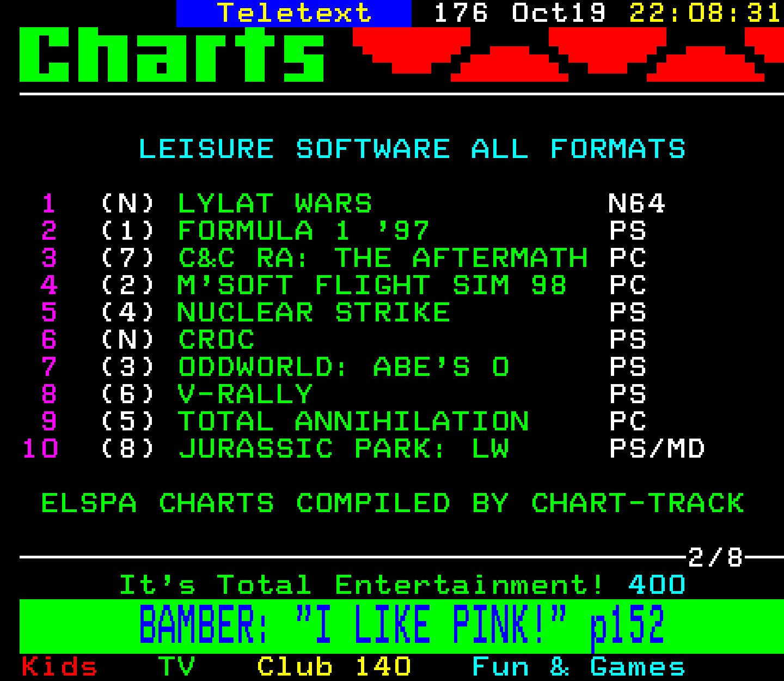The width and height of the screenshot is (784, 681).
Task: Open the yellow Club 140 link
Action: 334,667
